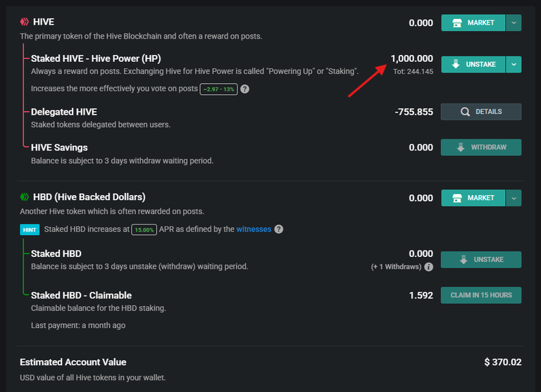
Task: Open the HBD Market button
Action: click(473, 198)
